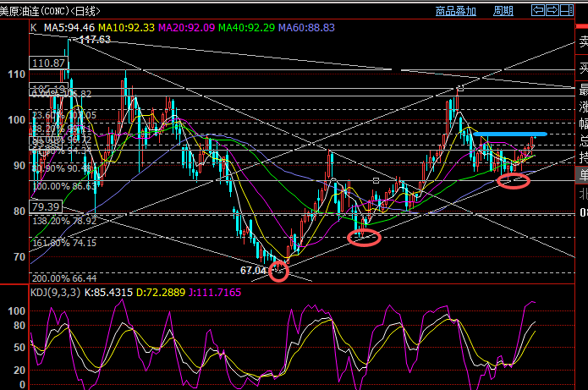Viewport: 588px width, 390px height.
Task: Click the 117.63 high price marker
Action: tap(95, 40)
